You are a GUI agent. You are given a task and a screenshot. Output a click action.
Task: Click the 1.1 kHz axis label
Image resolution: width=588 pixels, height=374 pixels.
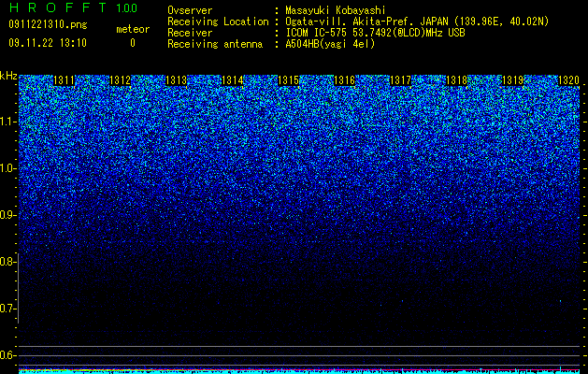[x=7, y=122]
